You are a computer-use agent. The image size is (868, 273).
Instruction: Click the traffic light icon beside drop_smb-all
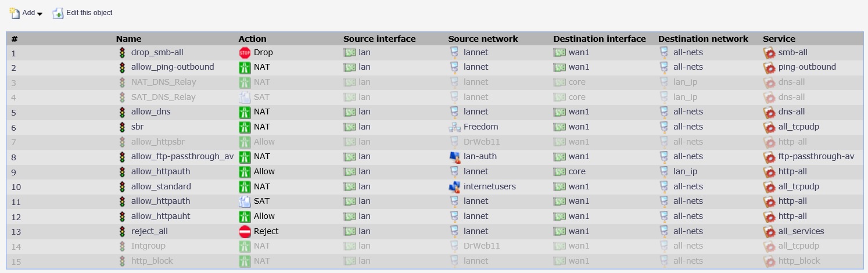(x=122, y=52)
